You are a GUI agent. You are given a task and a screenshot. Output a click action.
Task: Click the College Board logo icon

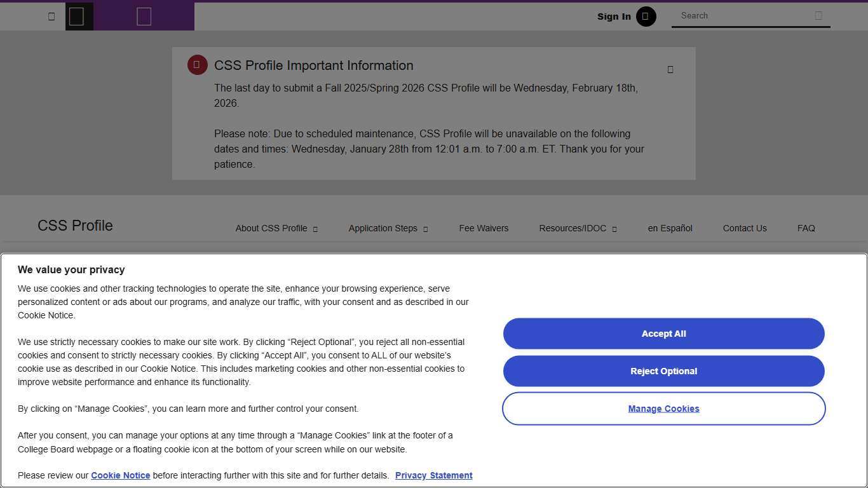coord(78,16)
